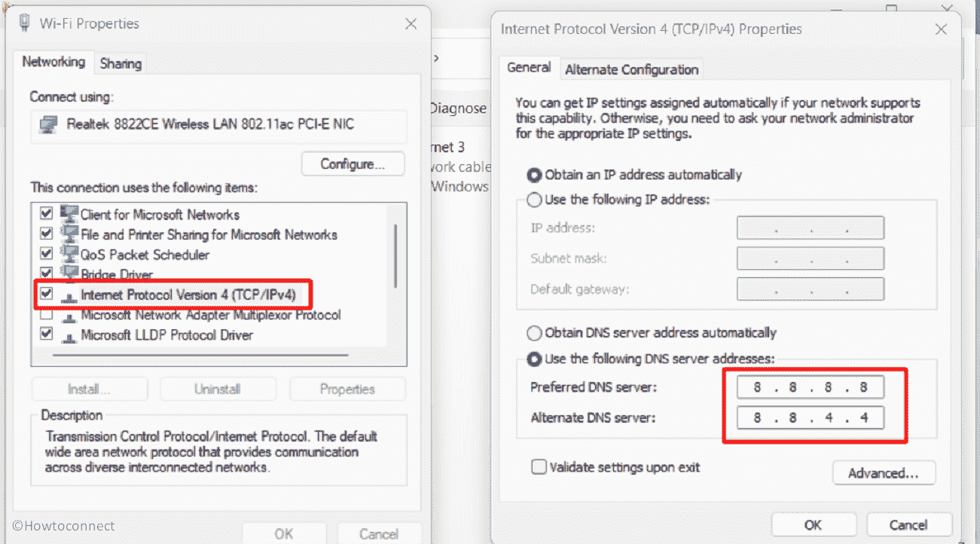Click the Uninstall button
This screenshot has height=544, width=980.
click(217, 389)
